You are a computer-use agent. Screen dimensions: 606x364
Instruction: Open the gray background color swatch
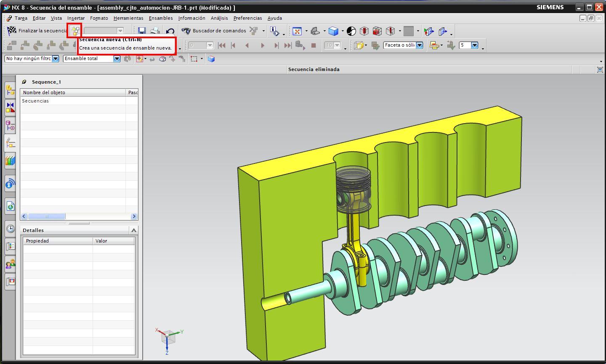408,31
